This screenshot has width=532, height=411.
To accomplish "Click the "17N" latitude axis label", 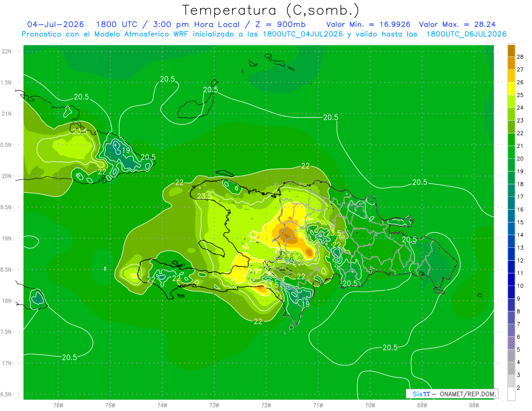I will click(x=7, y=363).
